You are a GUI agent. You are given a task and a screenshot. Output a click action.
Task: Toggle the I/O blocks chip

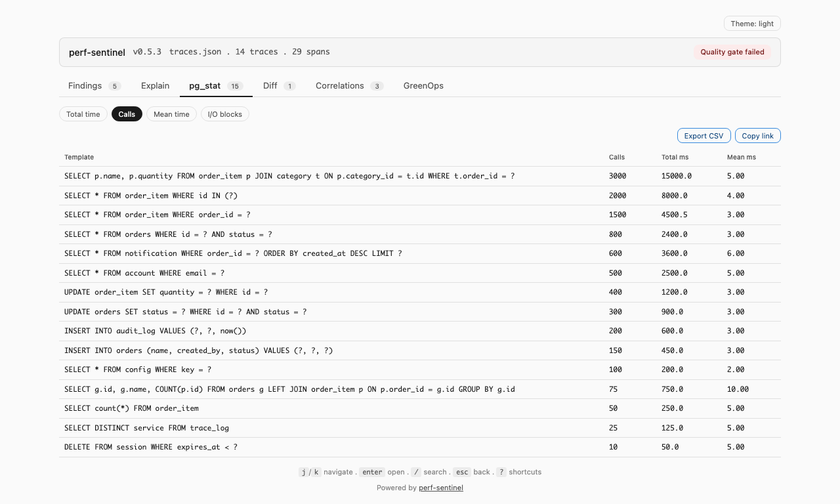[x=224, y=114]
